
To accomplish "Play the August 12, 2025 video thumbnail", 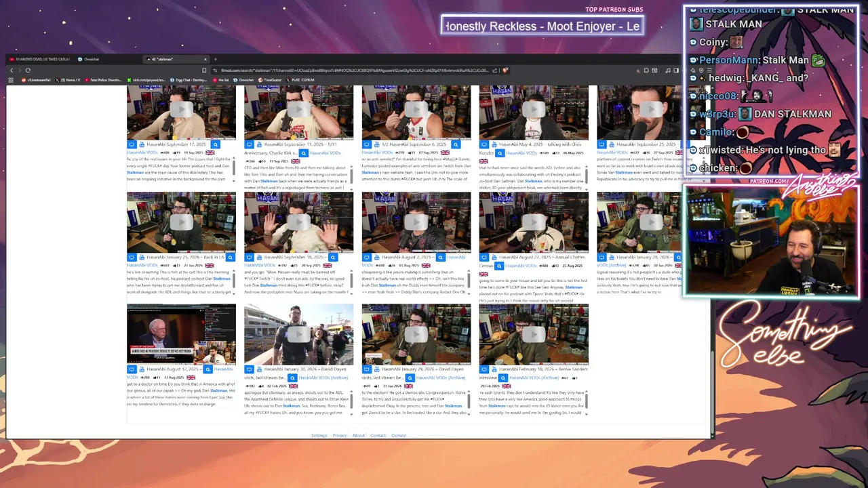I will (181, 335).
